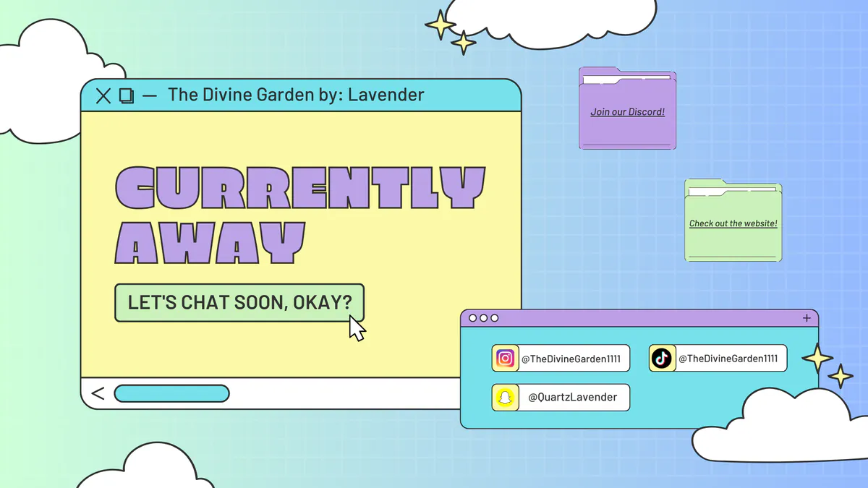Click the Snapchat ghost icon

tap(506, 398)
